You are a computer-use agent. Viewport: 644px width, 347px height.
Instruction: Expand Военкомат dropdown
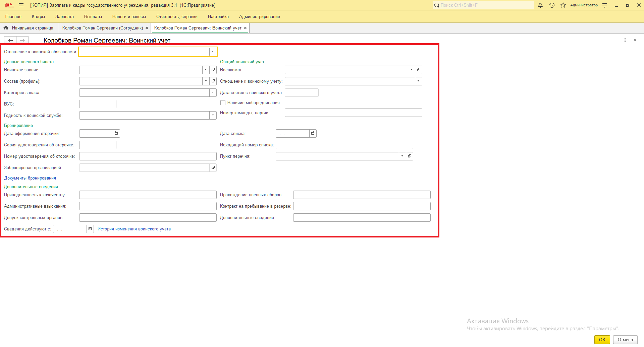(x=411, y=70)
